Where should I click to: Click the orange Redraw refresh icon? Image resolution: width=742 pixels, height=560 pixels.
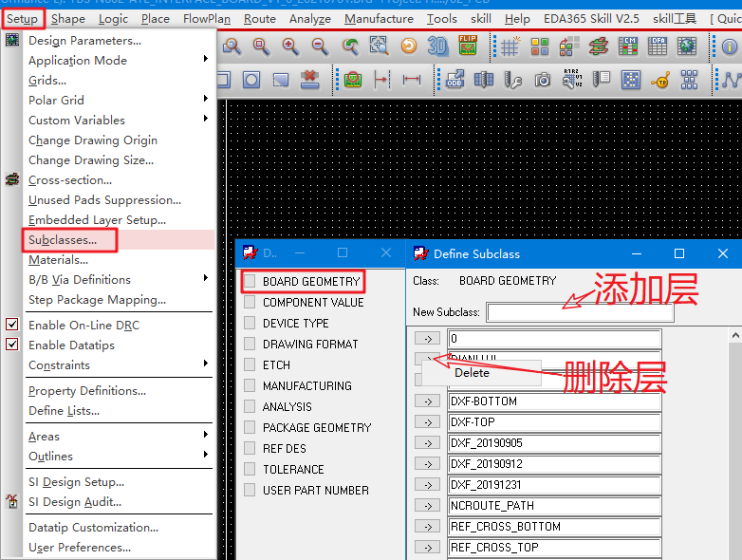click(x=409, y=46)
